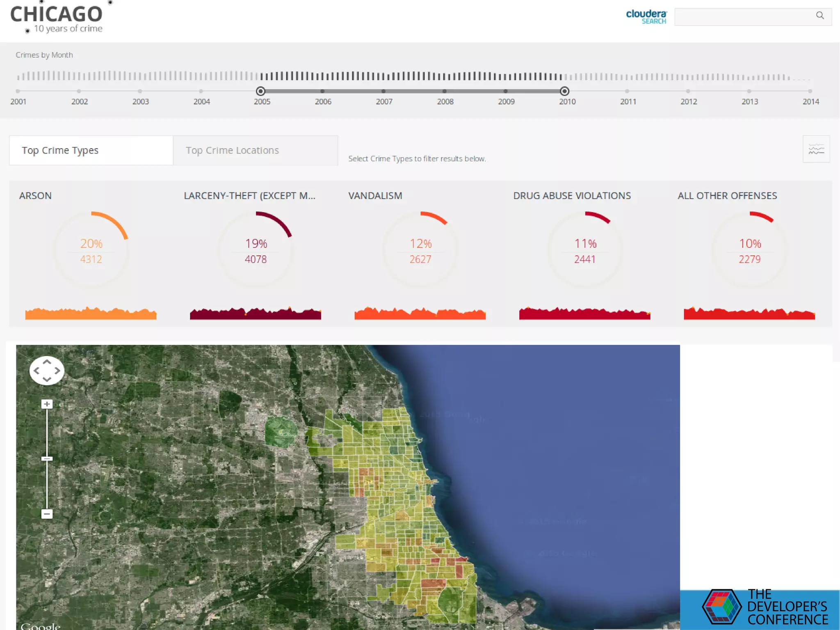
Task: Click the 2010 timeline range handle
Action: 564,91
